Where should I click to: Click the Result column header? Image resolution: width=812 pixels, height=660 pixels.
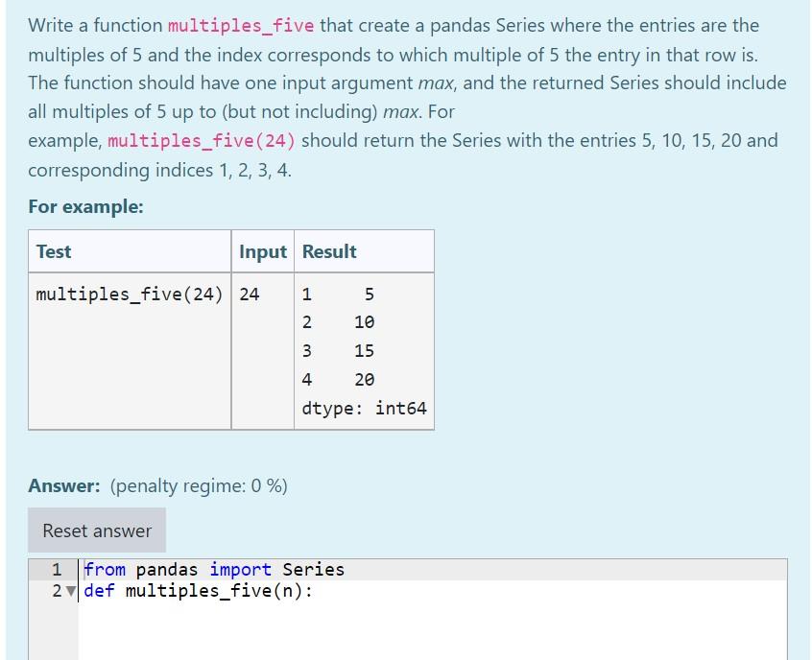(x=329, y=251)
